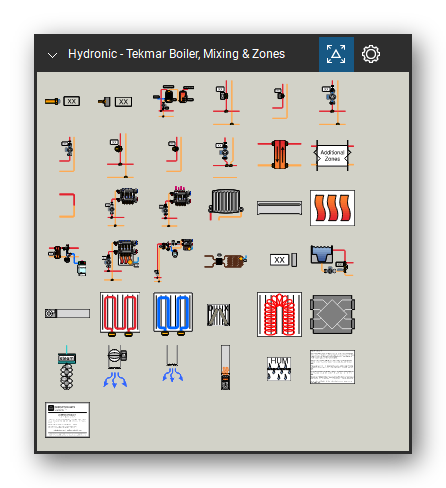Select the text notes block stencil

click(x=332, y=367)
